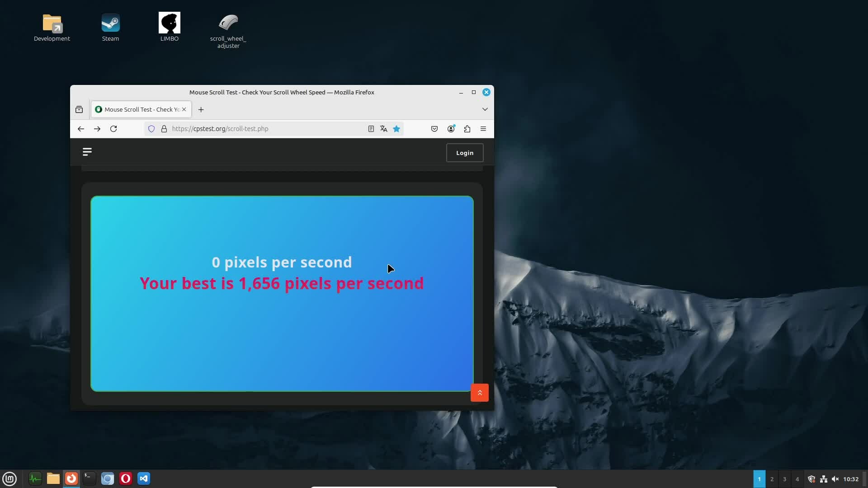Click the orange scroll-to-top button
The width and height of the screenshot is (868, 488).
tap(479, 392)
